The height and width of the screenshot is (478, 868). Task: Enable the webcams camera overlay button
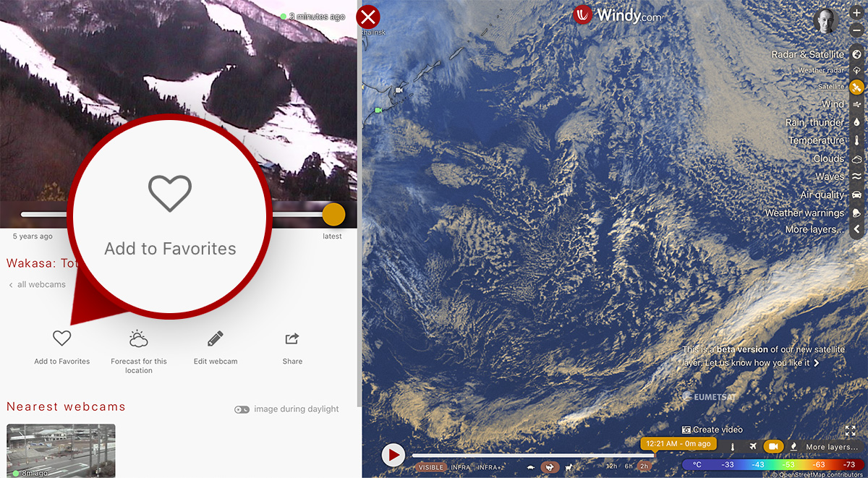pos(773,447)
